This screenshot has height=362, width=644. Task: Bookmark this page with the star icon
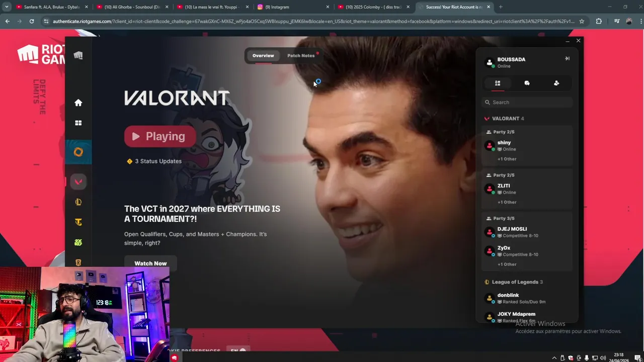(582, 21)
